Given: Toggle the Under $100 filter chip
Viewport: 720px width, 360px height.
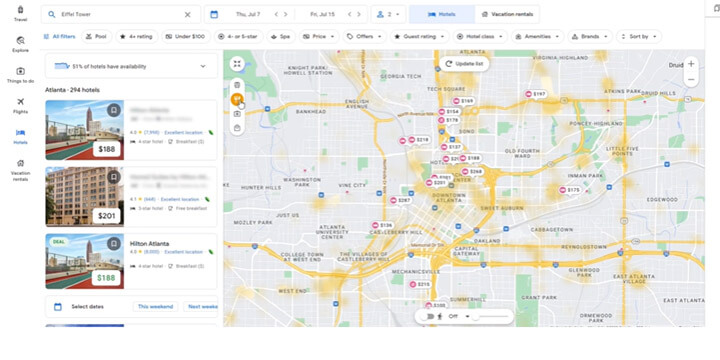Looking at the screenshot, I should 186,36.
